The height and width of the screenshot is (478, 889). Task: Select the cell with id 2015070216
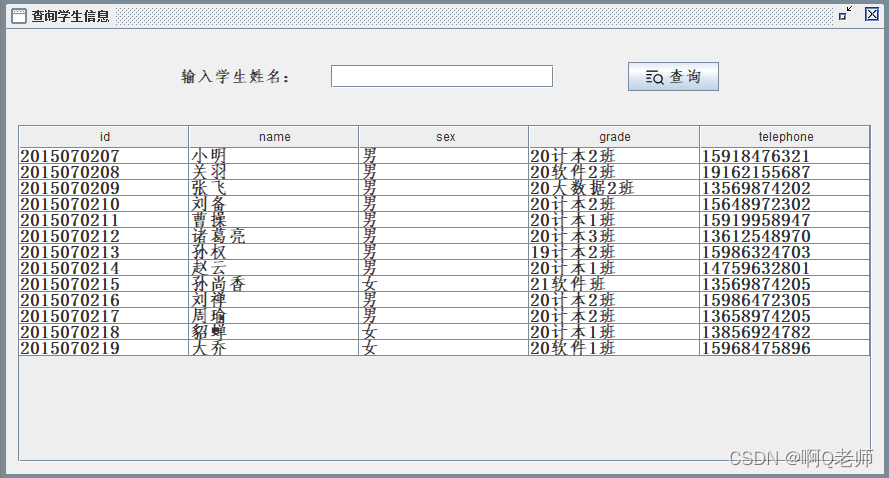[104, 300]
